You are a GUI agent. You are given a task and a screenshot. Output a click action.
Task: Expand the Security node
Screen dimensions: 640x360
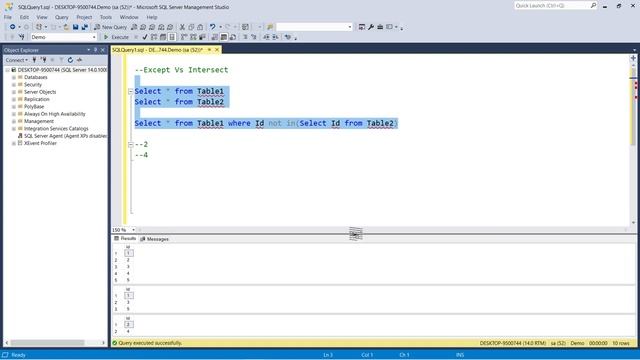pos(14,84)
